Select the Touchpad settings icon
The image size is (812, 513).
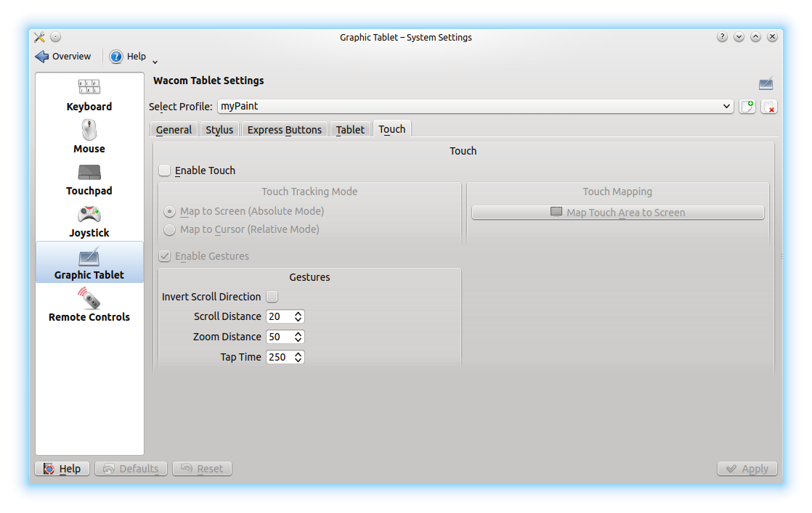pos(89,179)
